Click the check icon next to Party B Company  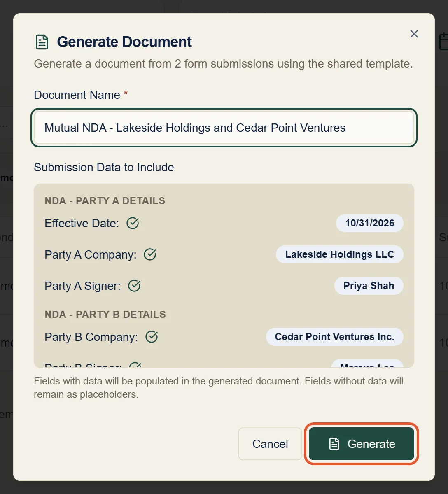[x=152, y=337]
